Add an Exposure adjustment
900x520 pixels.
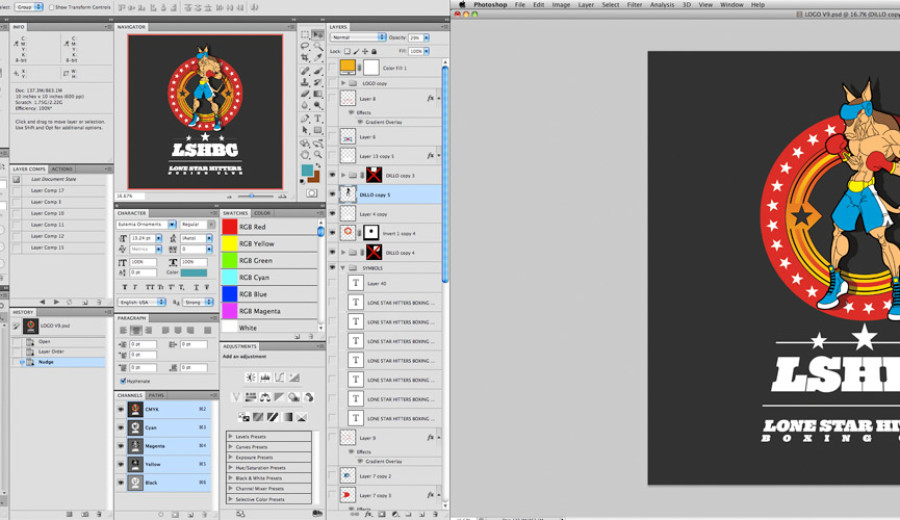(294, 377)
